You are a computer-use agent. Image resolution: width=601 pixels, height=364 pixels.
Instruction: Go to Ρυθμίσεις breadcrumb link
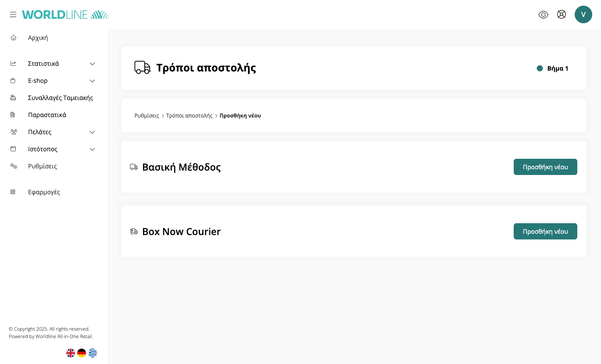point(147,116)
